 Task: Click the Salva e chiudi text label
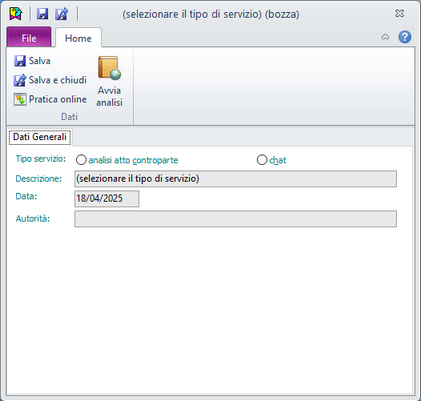(58, 80)
